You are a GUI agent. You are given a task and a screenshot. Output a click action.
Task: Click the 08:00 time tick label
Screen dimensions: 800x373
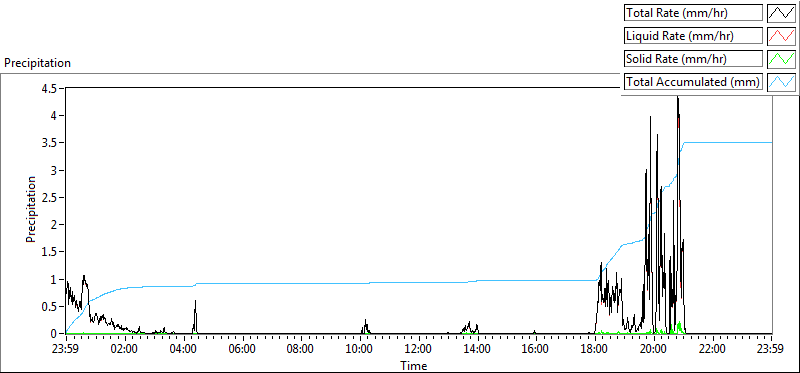click(301, 349)
